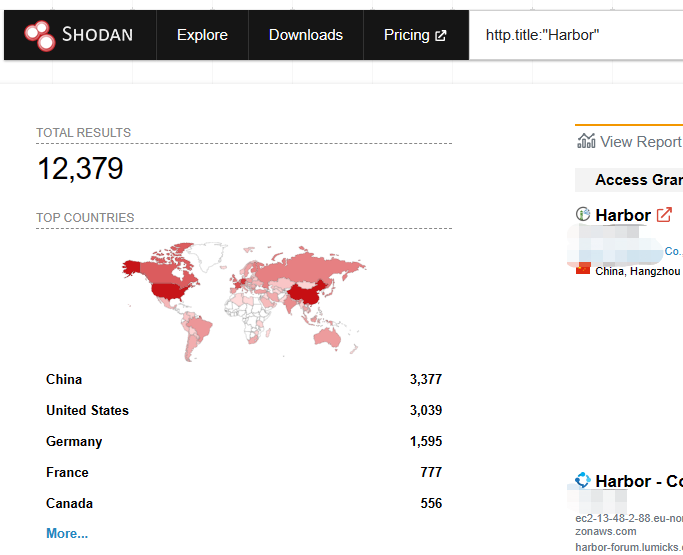Select the total results number 12,379
The image size is (683, 555).
click(x=81, y=169)
